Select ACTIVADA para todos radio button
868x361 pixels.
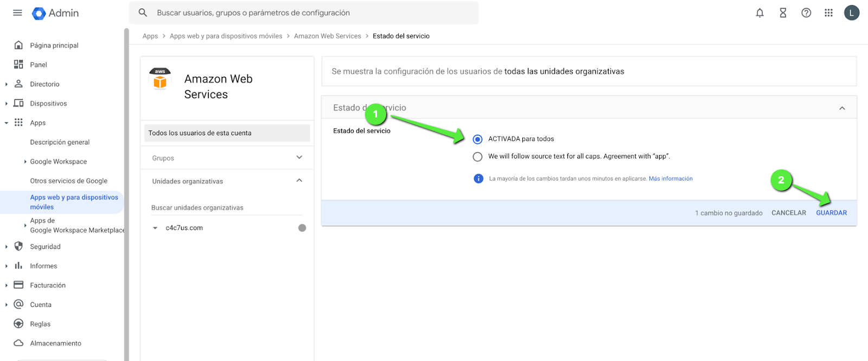(x=477, y=139)
